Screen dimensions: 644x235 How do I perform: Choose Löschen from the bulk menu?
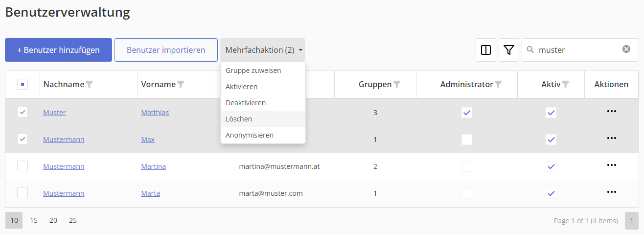coord(239,119)
